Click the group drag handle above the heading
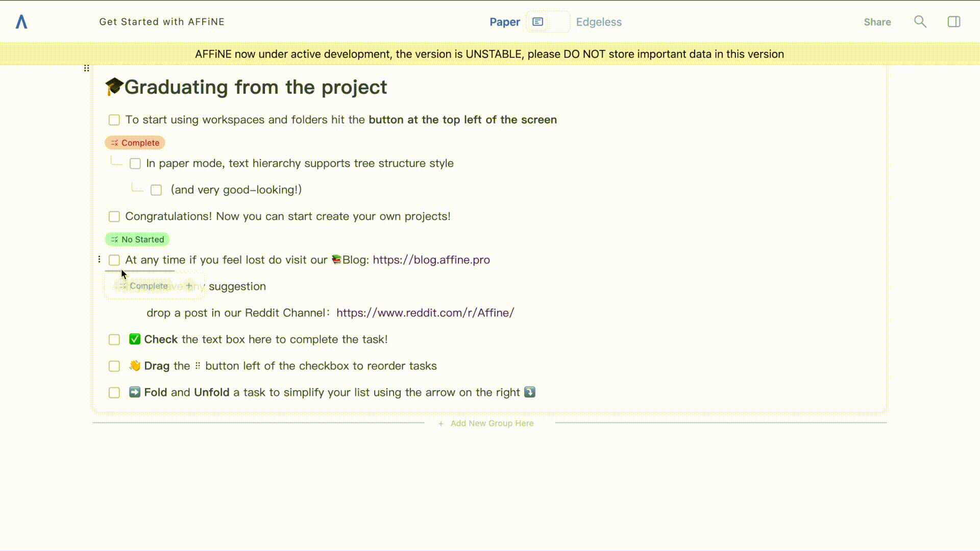980x551 pixels. click(x=86, y=68)
